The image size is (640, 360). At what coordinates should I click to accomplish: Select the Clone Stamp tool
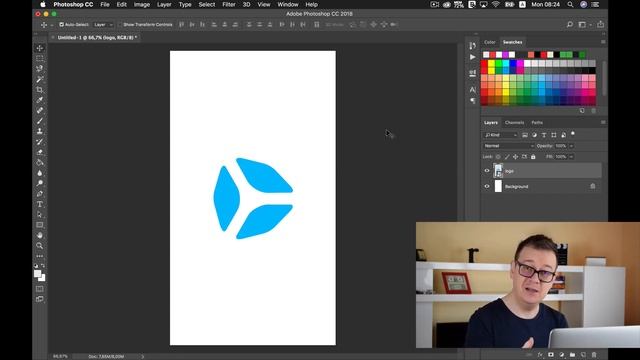[40, 131]
